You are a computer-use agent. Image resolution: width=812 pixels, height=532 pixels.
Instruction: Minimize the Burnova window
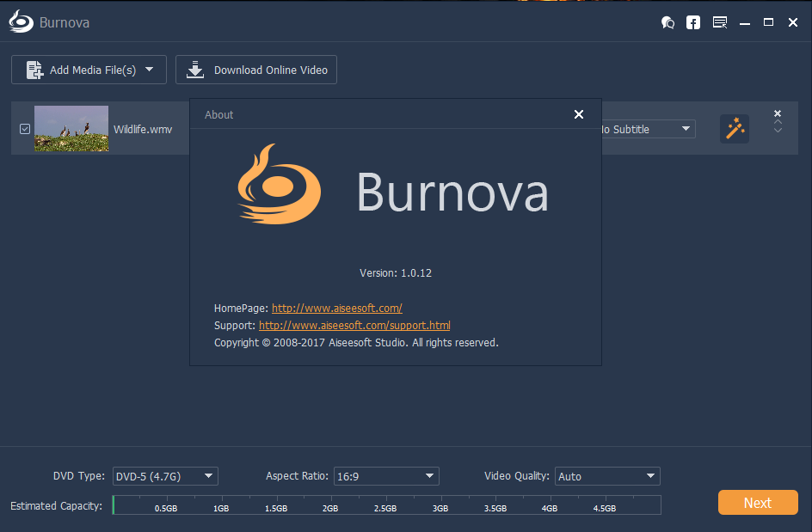(x=745, y=22)
